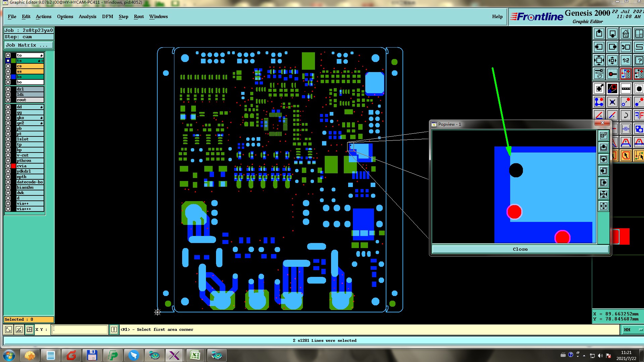644x362 pixels.
Task: Click the wrench and palette settings icon
Action: click(599, 74)
